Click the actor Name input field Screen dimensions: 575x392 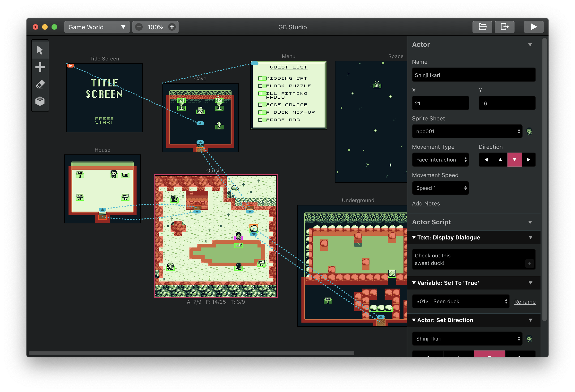click(474, 75)
